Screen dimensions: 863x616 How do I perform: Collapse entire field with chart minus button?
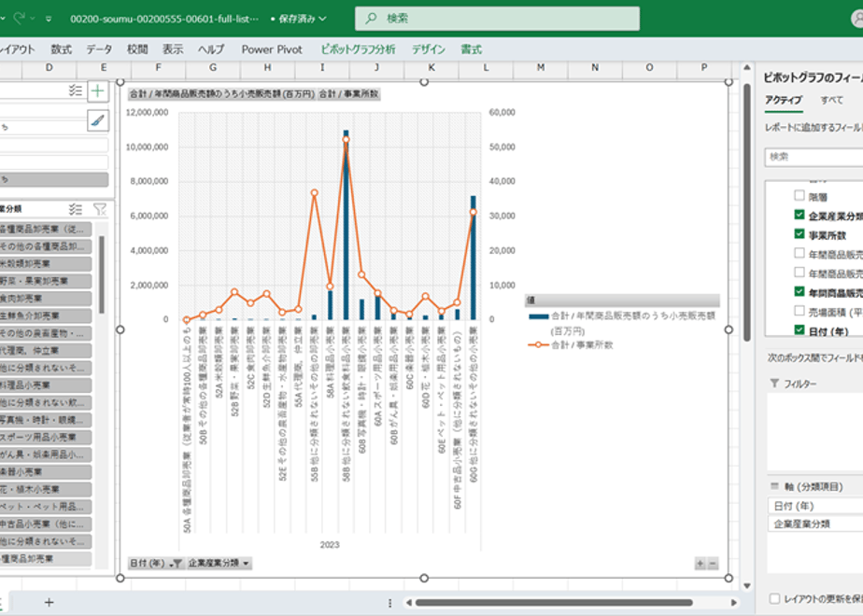(x=713, y=564)
